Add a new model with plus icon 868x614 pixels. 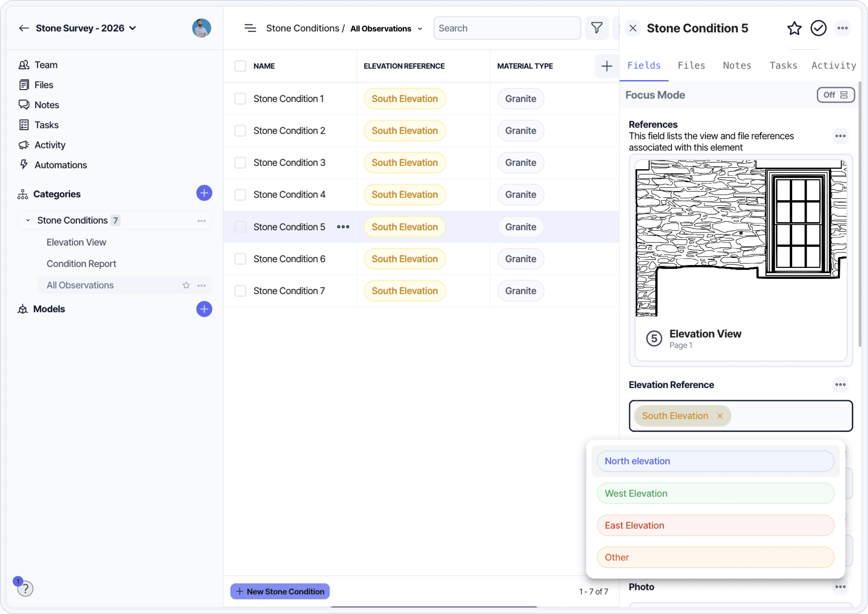204,309
